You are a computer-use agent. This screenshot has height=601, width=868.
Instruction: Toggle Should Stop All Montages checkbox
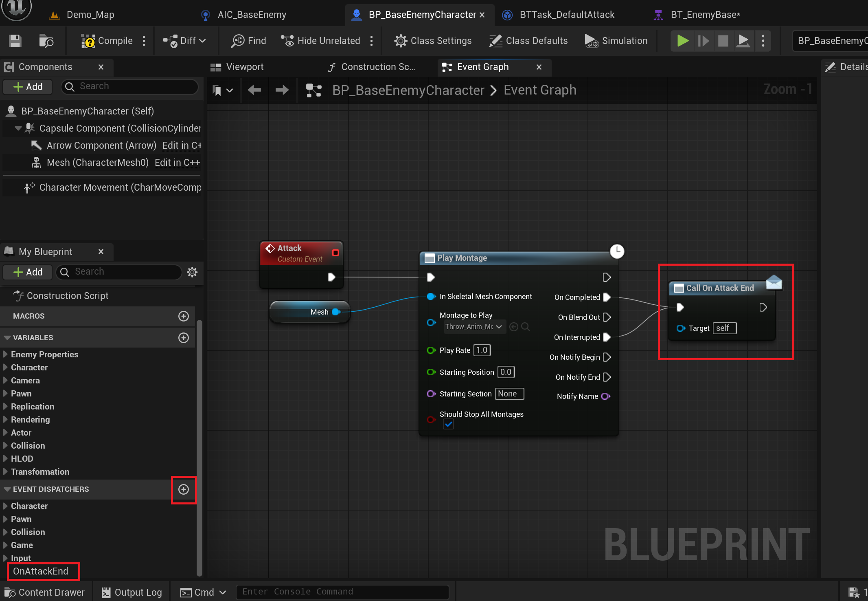pos(448,425)
